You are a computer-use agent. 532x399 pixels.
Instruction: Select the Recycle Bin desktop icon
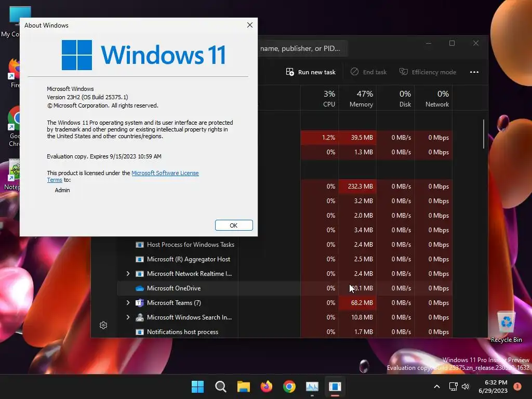[506, 327]
